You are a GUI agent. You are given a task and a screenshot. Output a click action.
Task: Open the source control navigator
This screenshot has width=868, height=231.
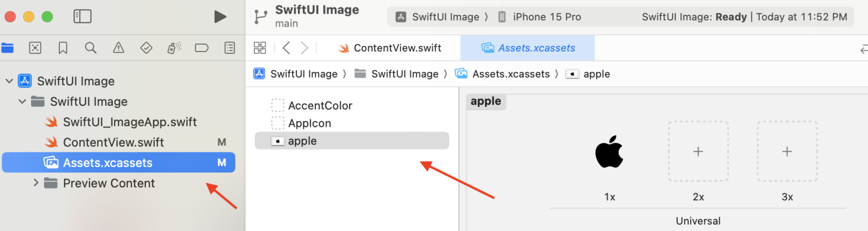(x=35, y=48)
